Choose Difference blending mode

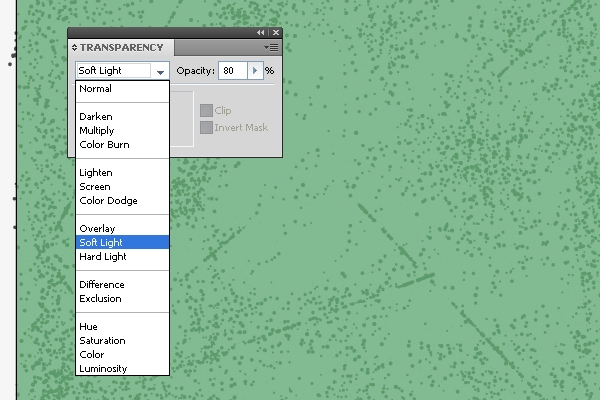tap(122, 284)
